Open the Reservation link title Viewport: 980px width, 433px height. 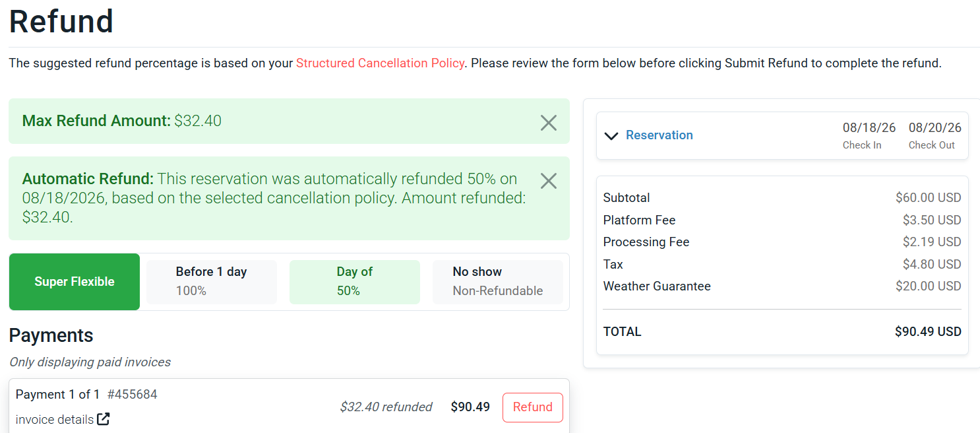click(x=659, y=135)
